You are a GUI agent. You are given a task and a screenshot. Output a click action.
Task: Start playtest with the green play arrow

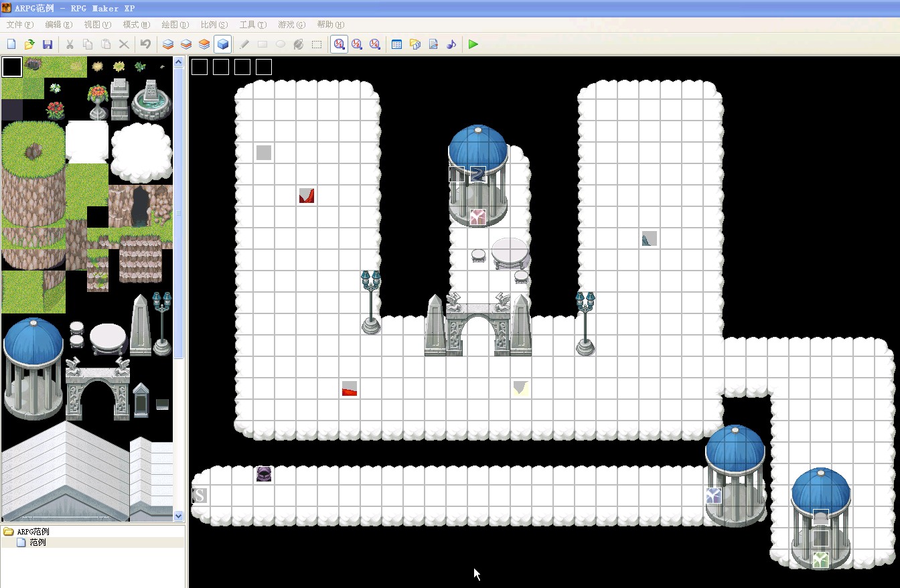tap(473, 44)
